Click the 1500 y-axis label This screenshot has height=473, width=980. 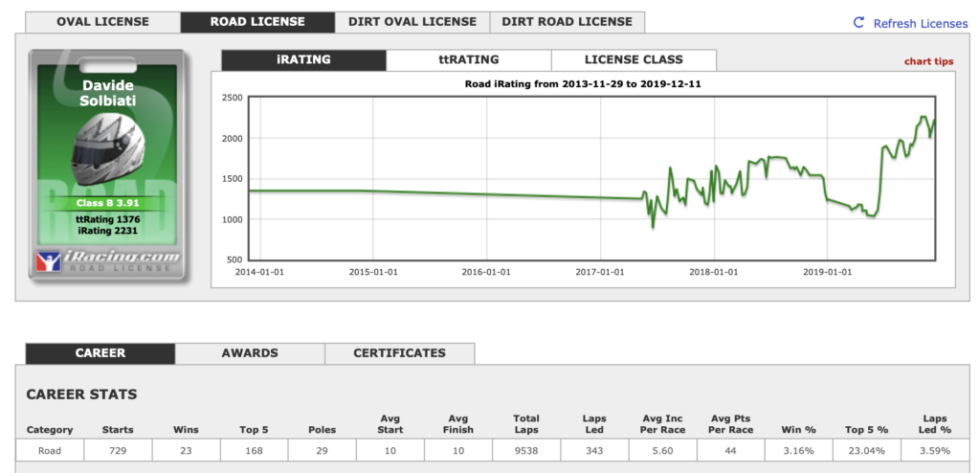point(233,179)
